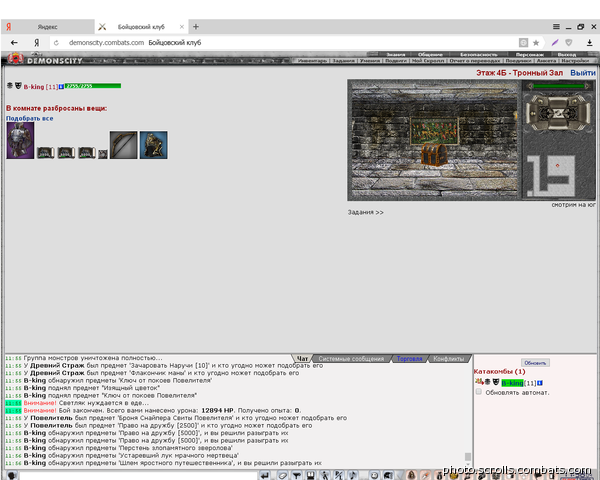Open the treasure chest in the room
Image resolution: width=600 pixels, height=480 pixels.
click(x=434, y=155)
